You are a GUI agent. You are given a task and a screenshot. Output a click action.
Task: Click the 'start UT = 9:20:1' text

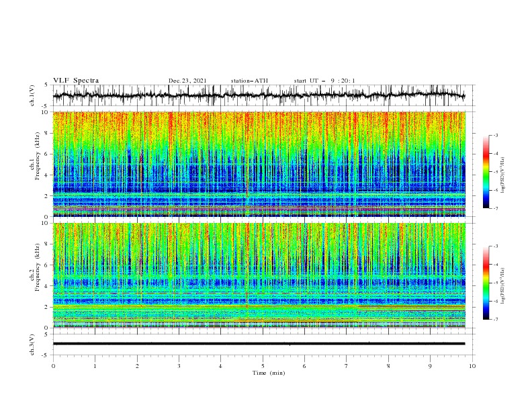(324, 81)
